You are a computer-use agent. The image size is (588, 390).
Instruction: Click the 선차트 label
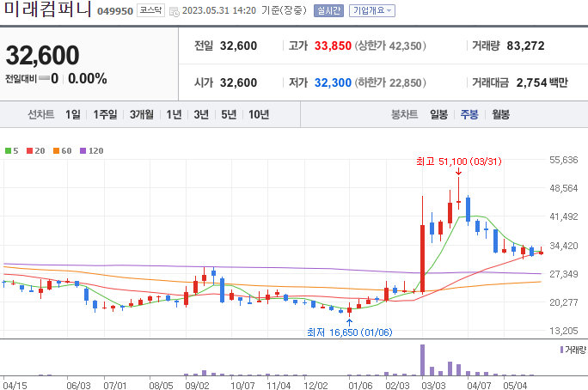(x=41, y=114)
